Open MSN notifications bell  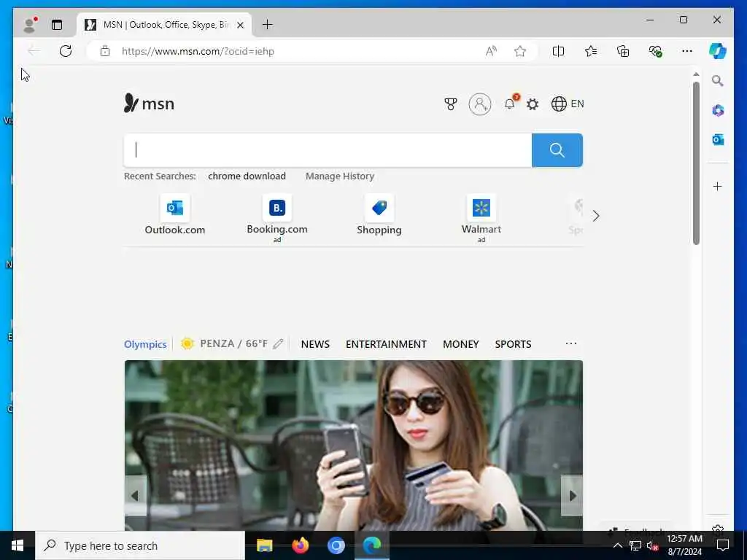click(x=510, y=104)
